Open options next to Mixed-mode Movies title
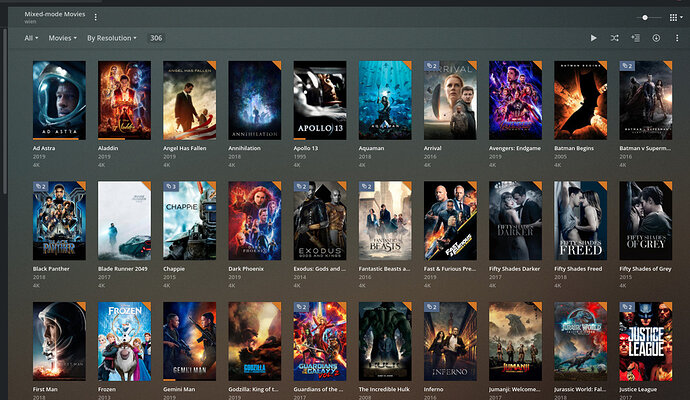690x400 pixels. [95, 17]
